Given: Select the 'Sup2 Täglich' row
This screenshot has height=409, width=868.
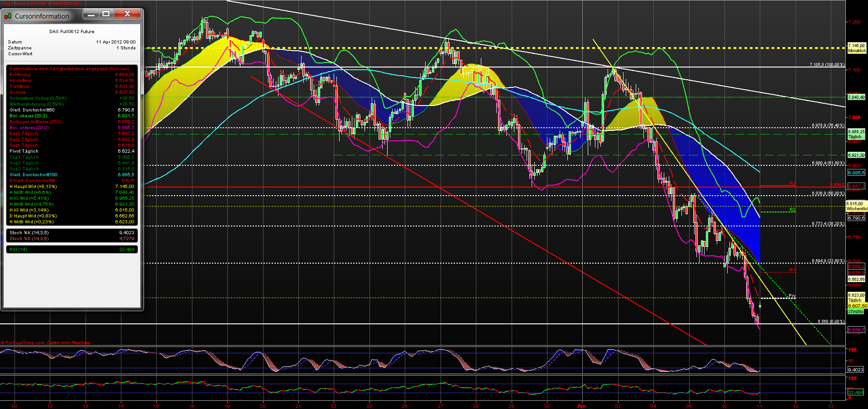Looking at the screenshot, I should pos(72,163).
